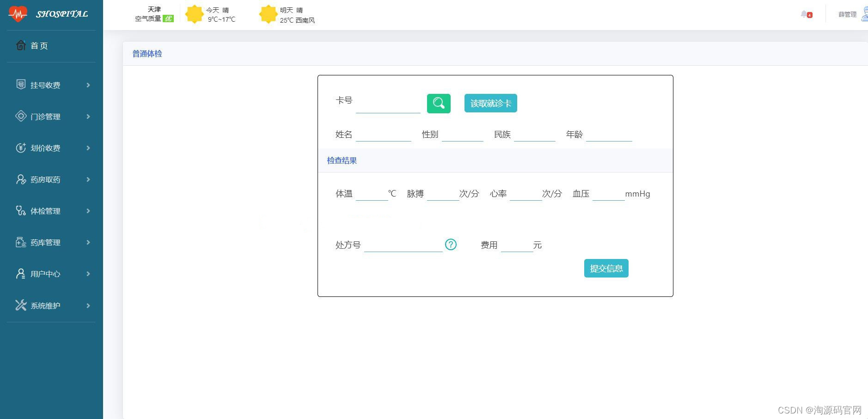Image resolution: width=868 pixels, height=419 pixels.
Task: Focus the 卡号 input field
Action: coord(388,104)
